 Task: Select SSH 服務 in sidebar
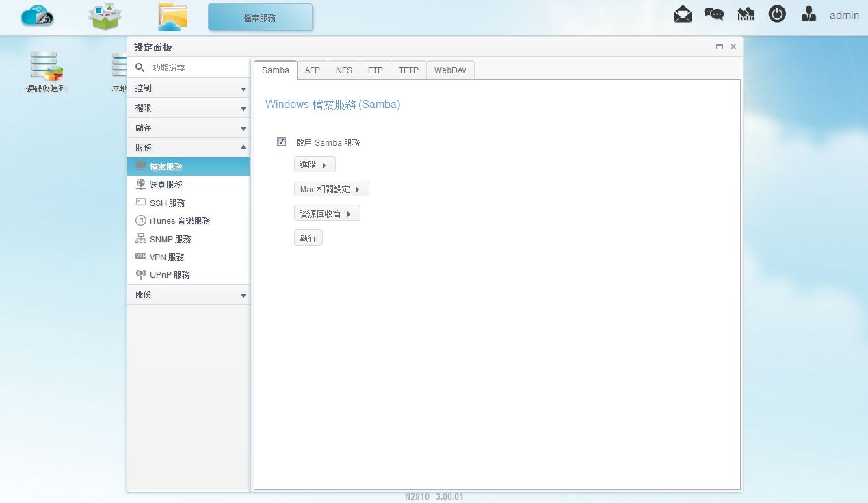(189, 203)
